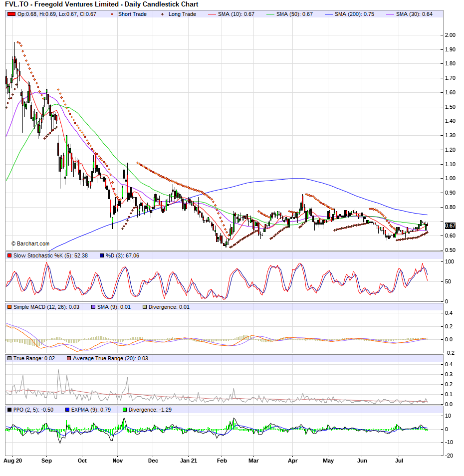Click the Jun date axis label
This screenshot has width=464, height=476.
[x=362, y=461]
